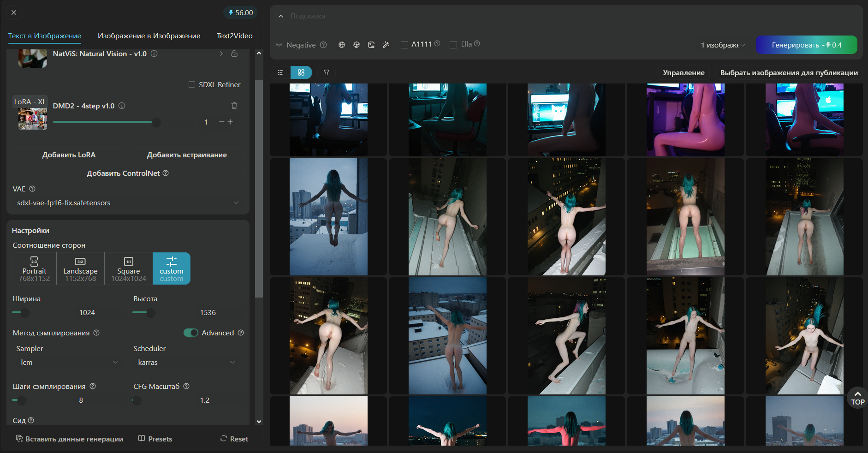Click the magic wand prompt enhancer icon

tap(386, 45)
